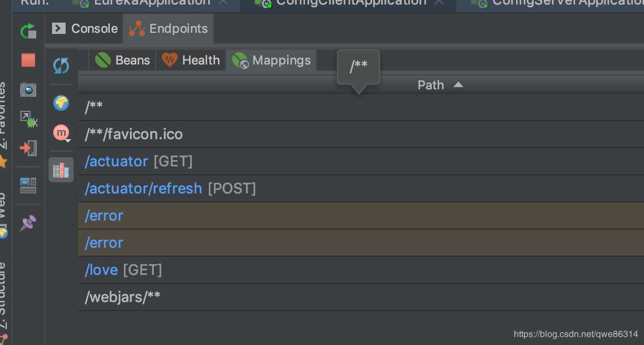
Task: Click the exit icon with red arrow
Action: coord(28,148)
